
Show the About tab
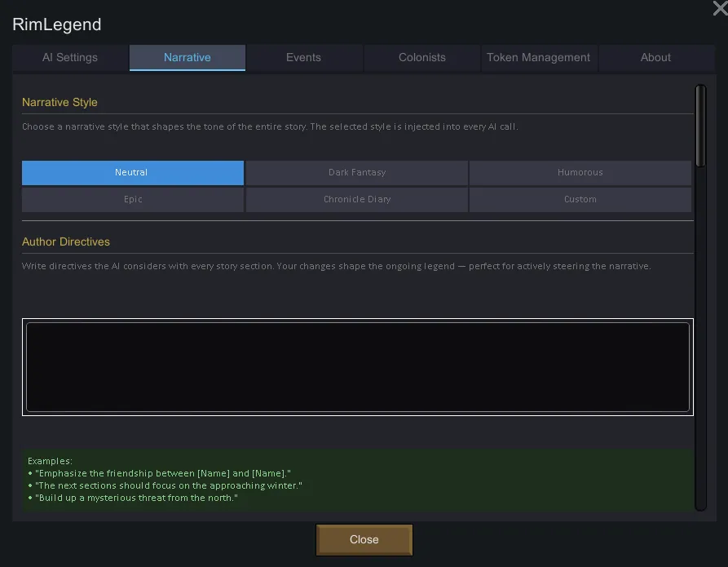pos(655,58)
